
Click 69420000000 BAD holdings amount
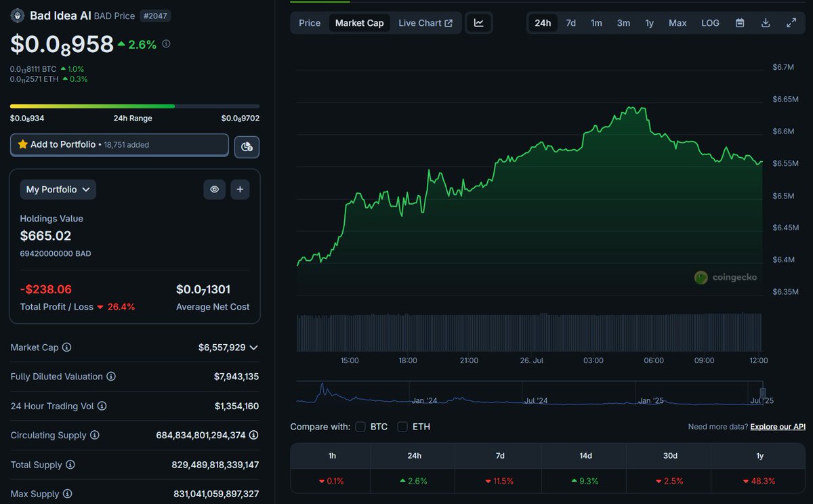[x=56, y=253]
